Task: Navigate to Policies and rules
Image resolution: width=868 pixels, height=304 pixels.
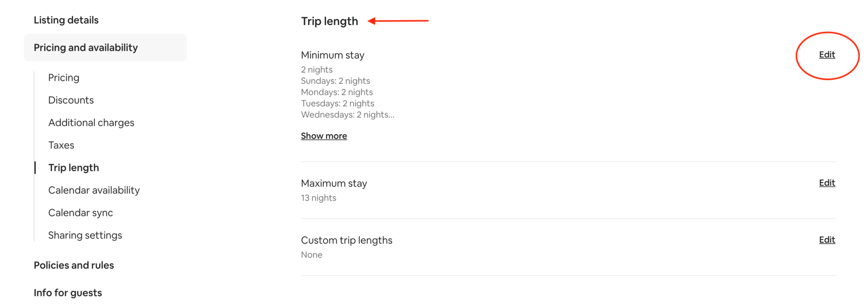Action: click(x=74, y=265)
